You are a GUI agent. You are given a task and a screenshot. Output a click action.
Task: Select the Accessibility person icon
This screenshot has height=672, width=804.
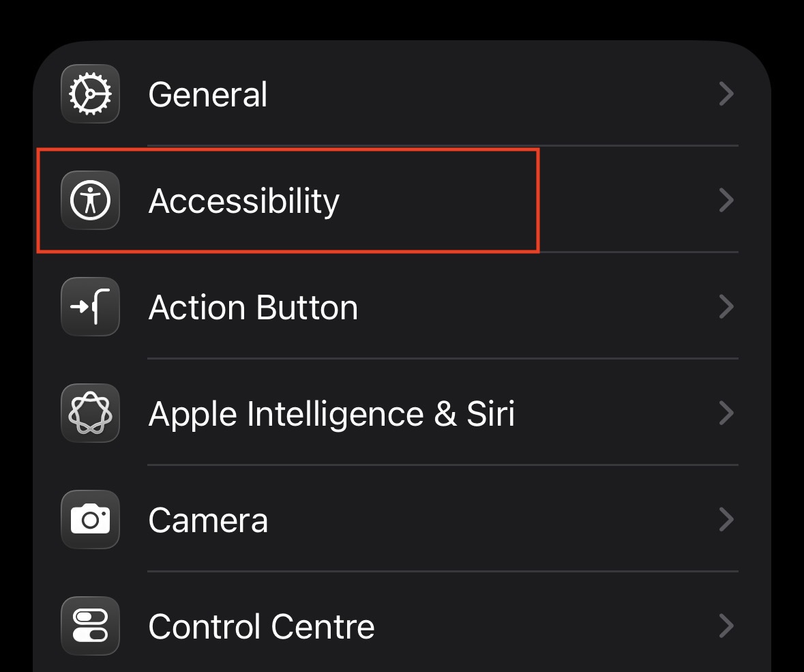click(90, 200)
